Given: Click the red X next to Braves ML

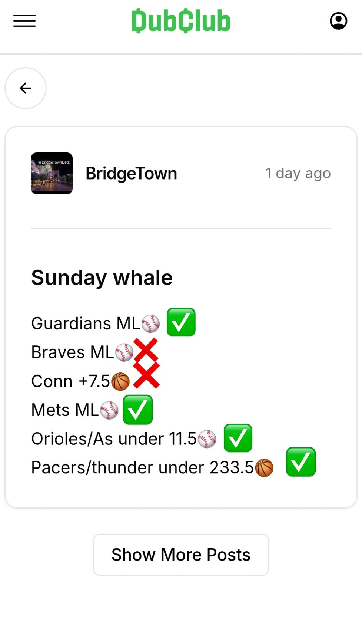Looking at the screenshot, I should click(146, 350).
